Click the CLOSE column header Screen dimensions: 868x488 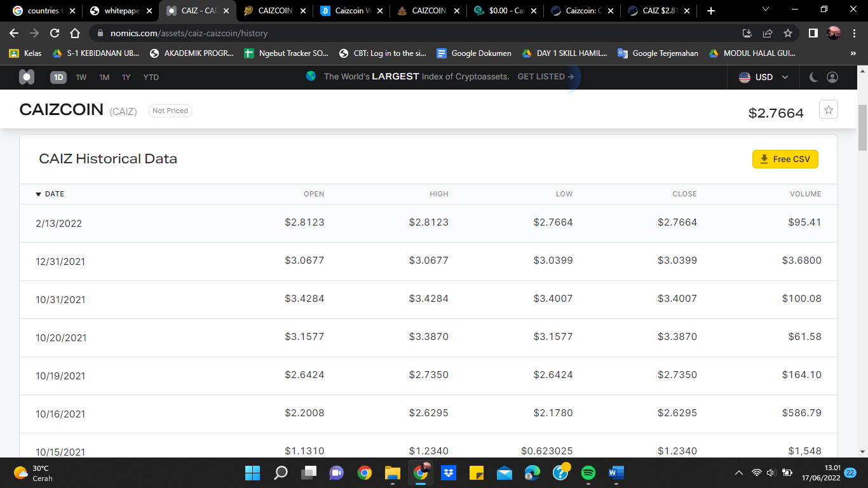684,194
